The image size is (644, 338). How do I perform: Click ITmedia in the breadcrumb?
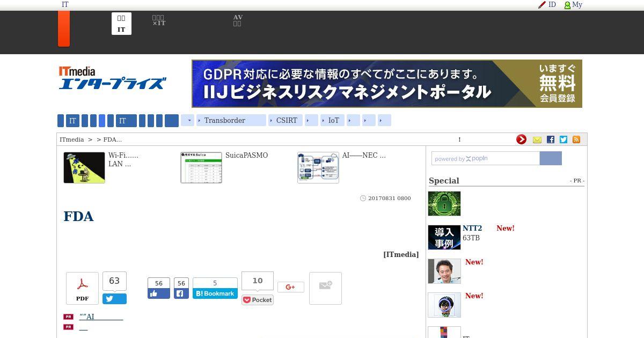click(x=72, y=139)
